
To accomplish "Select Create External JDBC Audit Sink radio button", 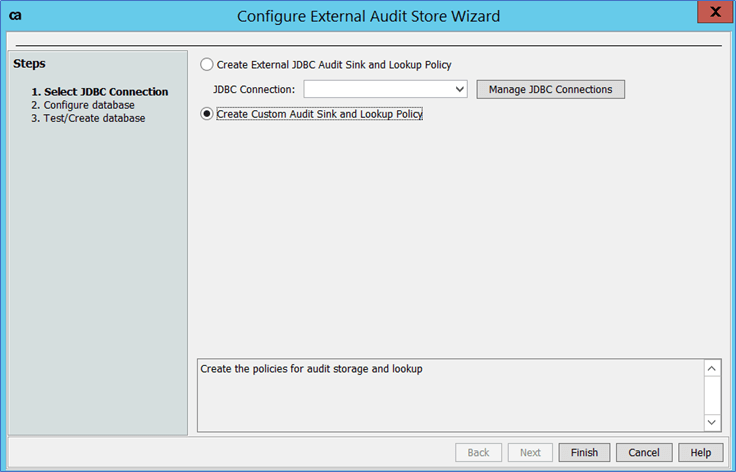I will (x=207, y=65).
